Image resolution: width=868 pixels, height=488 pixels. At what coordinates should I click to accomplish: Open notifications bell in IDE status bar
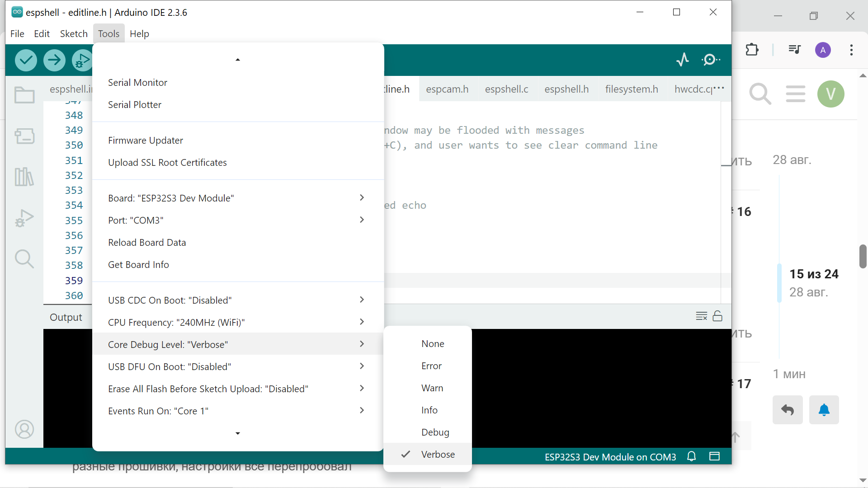click(691, 456)
